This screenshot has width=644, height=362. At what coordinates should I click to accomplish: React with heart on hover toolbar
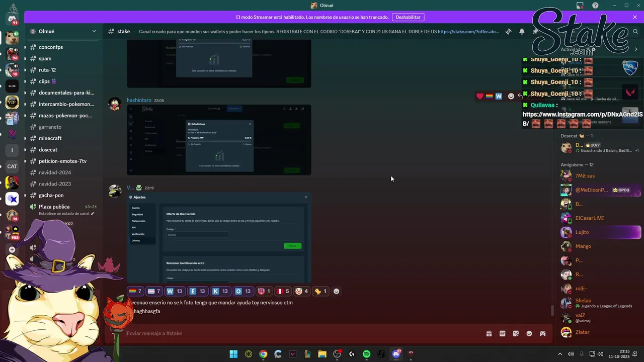(x=480, y=96)
